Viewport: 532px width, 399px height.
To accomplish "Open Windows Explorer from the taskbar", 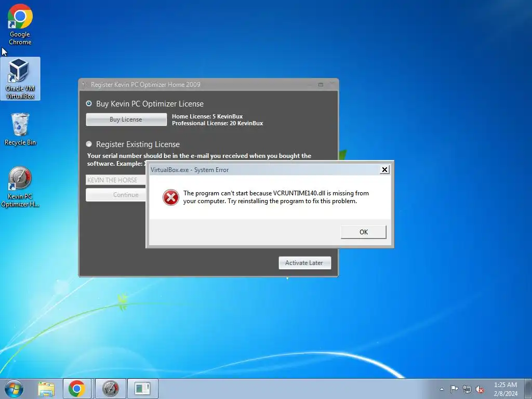I will 46,389.
